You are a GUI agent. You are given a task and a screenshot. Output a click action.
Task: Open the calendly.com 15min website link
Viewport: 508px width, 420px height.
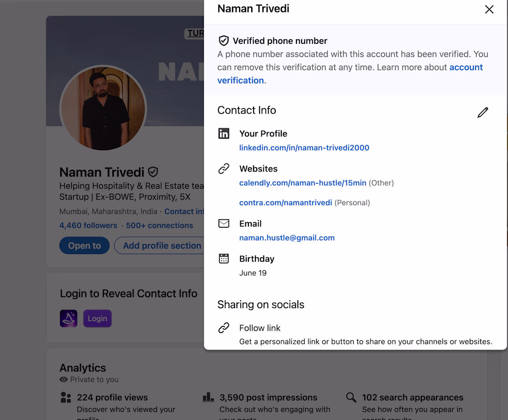point(302,183)
